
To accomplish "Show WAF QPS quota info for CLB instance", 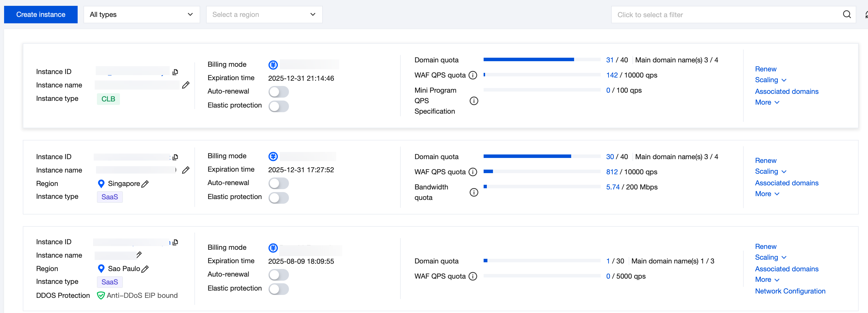I will click(473, 75).
